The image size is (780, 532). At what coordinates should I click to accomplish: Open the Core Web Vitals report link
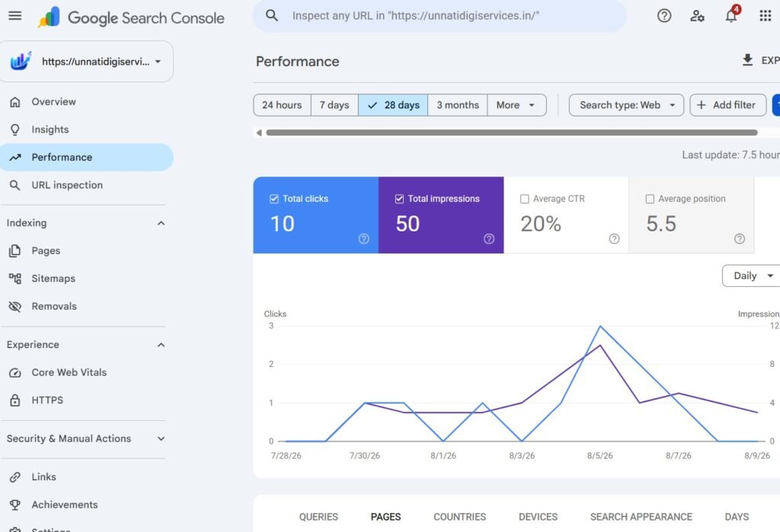tap(69, 372)
